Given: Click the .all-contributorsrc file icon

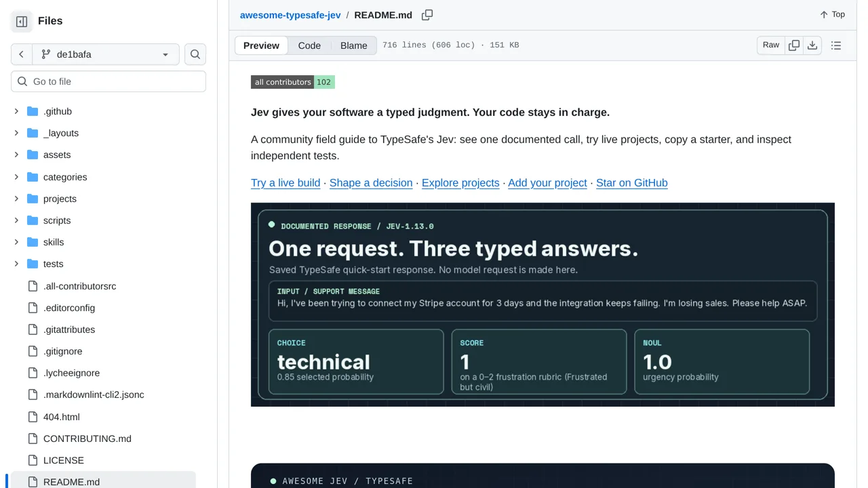Looking at the screenshot, I should point(33,286).
